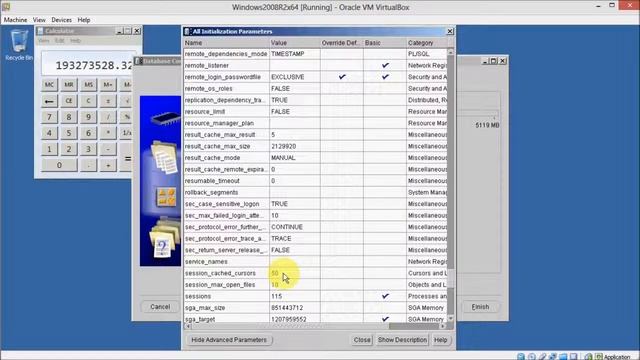Select the resumable_timeout row name

[212, 181]
